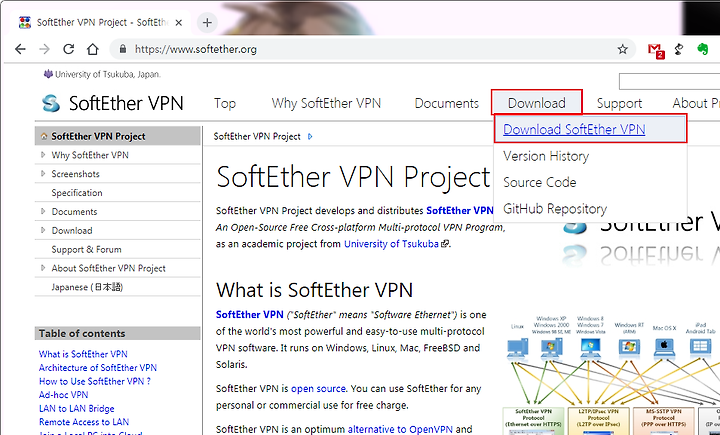Open the Top navigation menu
Image resolution: width=720 pixels, height=435 pixels.
tap(225, 103)
